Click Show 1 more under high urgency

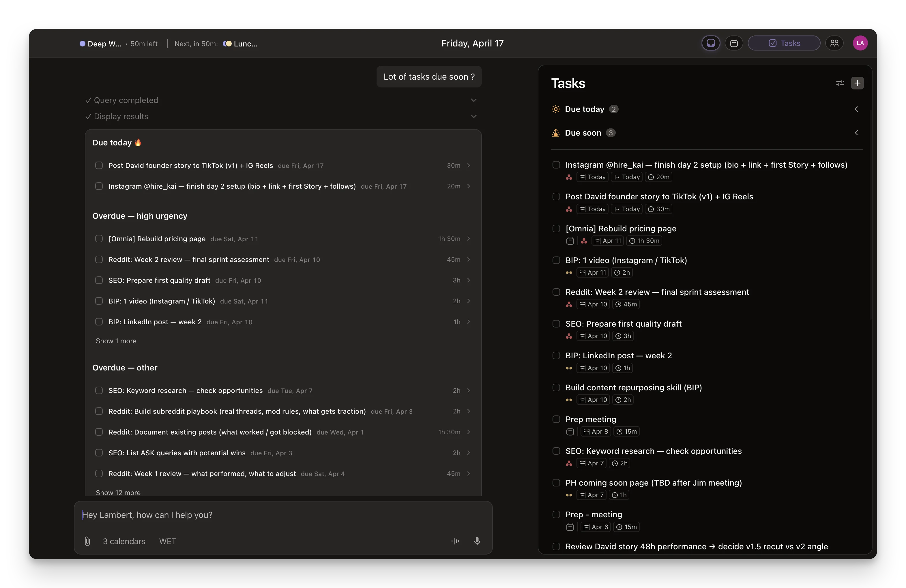(116, 341)
